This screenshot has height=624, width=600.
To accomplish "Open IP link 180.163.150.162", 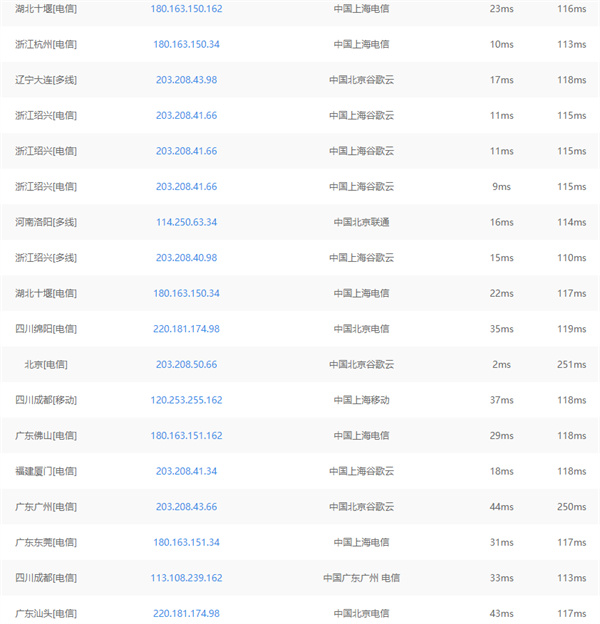I will [x=186, y=9].
